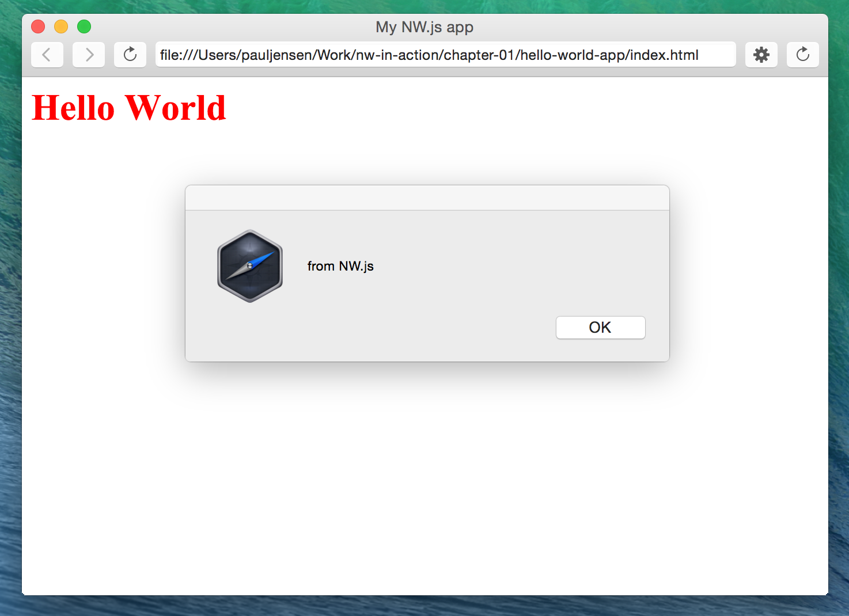Screen dimensions: 849x616
Task: Open settings with the gear icon
Action: tap(761, 55)
